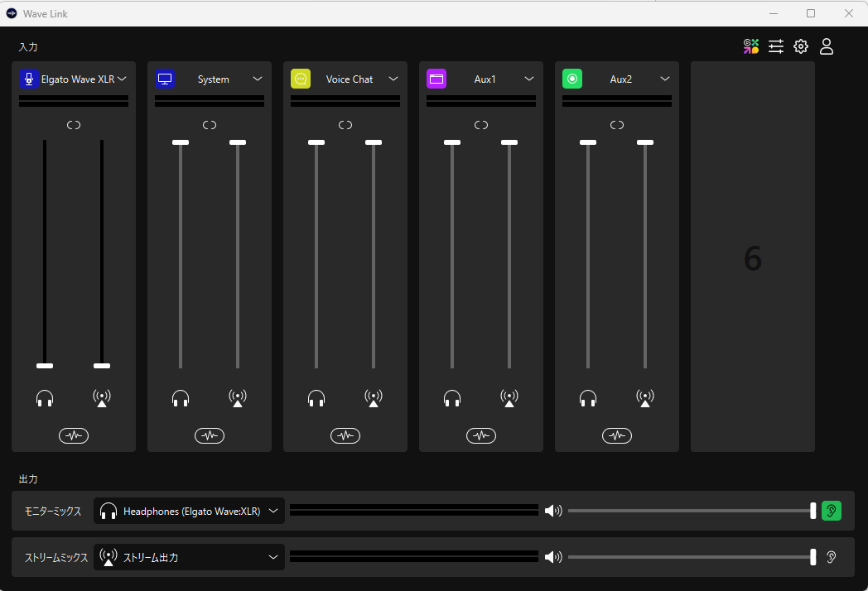Expand the Elgato Wave XLR input dropdown

click(x=122, y=79)
